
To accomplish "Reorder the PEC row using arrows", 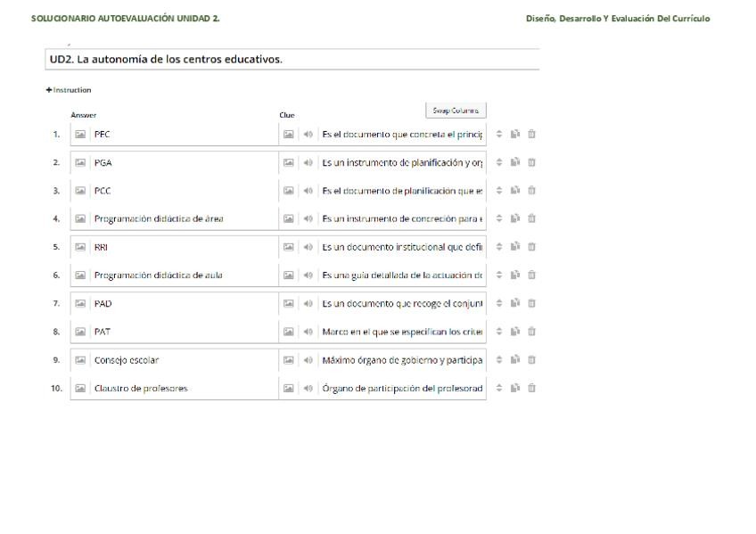I will coord(499,135).
